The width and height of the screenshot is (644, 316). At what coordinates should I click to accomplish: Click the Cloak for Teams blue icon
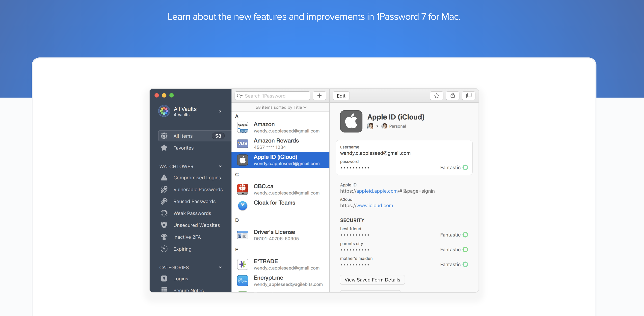[x=242, y=206]
